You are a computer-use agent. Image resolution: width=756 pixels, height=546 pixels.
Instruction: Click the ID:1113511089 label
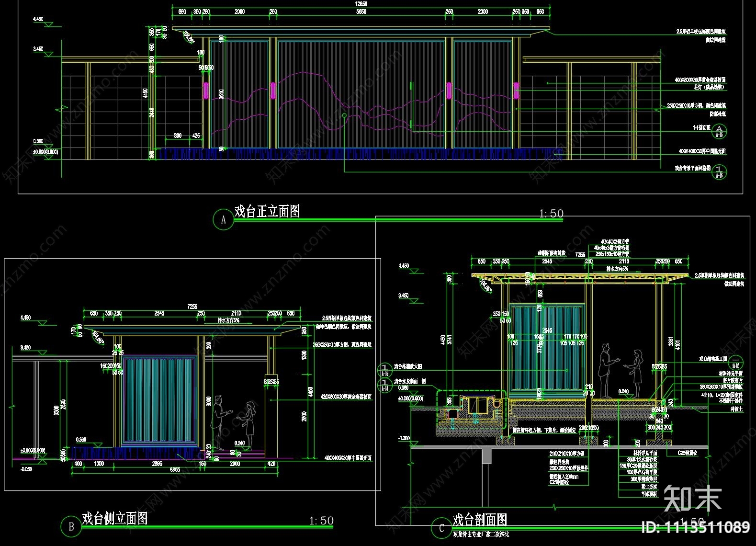point(695,528)
